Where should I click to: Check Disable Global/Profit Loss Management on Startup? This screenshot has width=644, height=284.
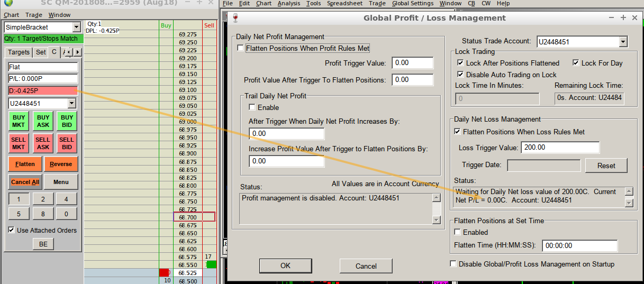[453, 264]
